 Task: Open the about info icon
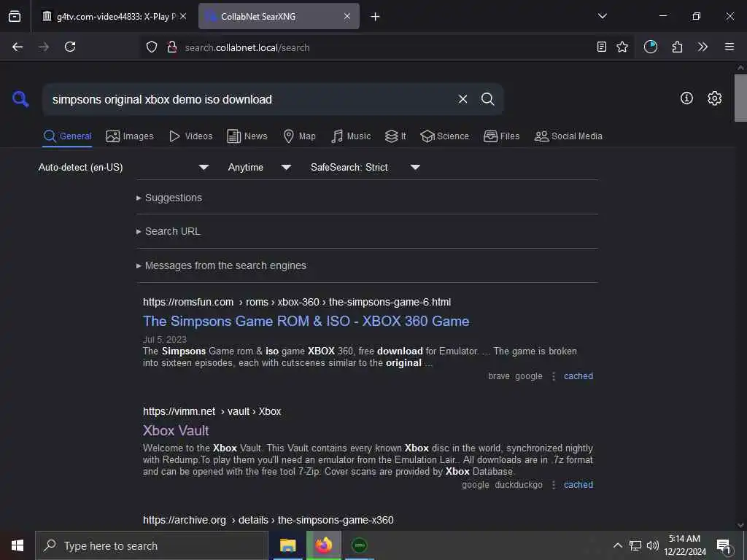tap(686, 98)
